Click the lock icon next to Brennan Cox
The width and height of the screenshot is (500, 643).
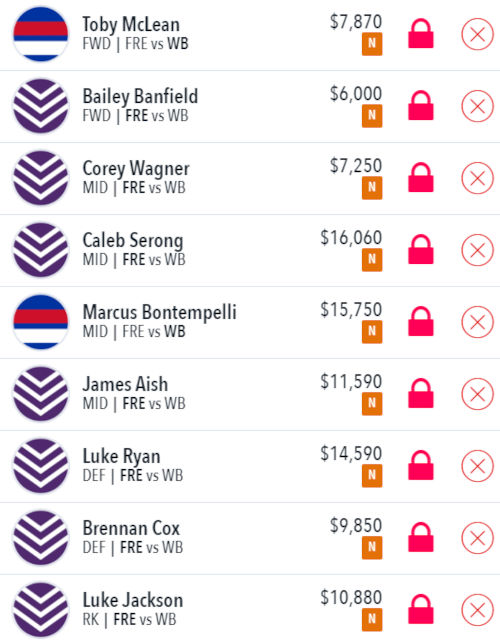pos(421,538)
